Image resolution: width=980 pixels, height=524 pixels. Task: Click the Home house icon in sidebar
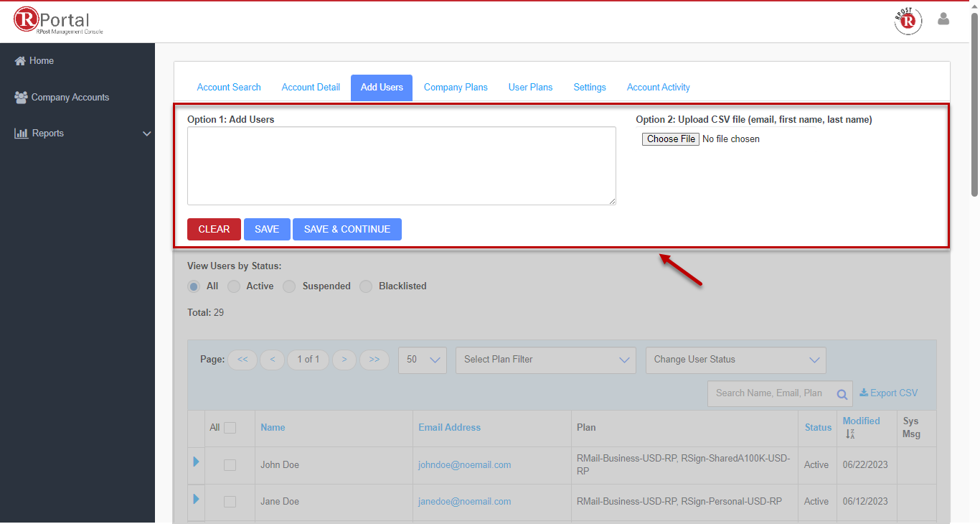pos(20,61)
